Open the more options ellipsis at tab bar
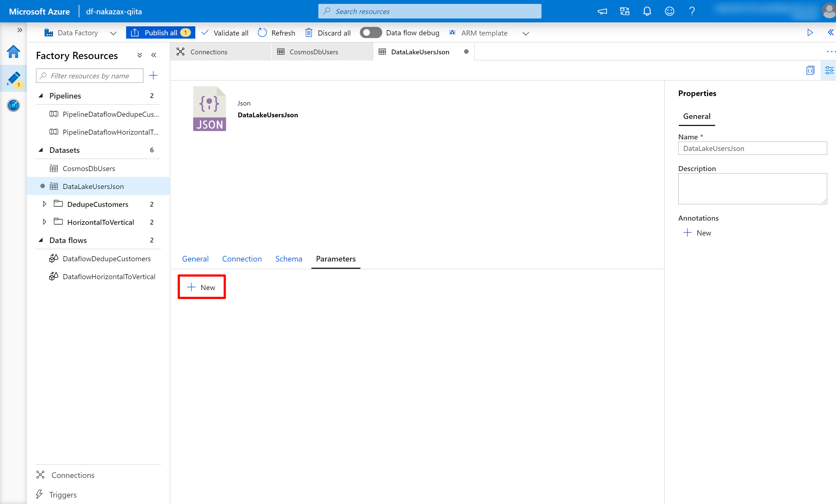 coord(831,52)
